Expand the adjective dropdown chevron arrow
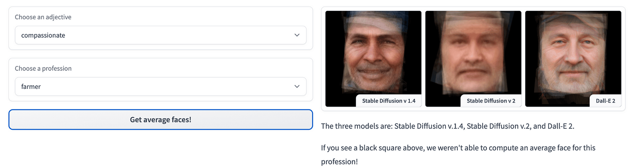The height and width of the screenshot is (168, 644). [x=297, y=35]
